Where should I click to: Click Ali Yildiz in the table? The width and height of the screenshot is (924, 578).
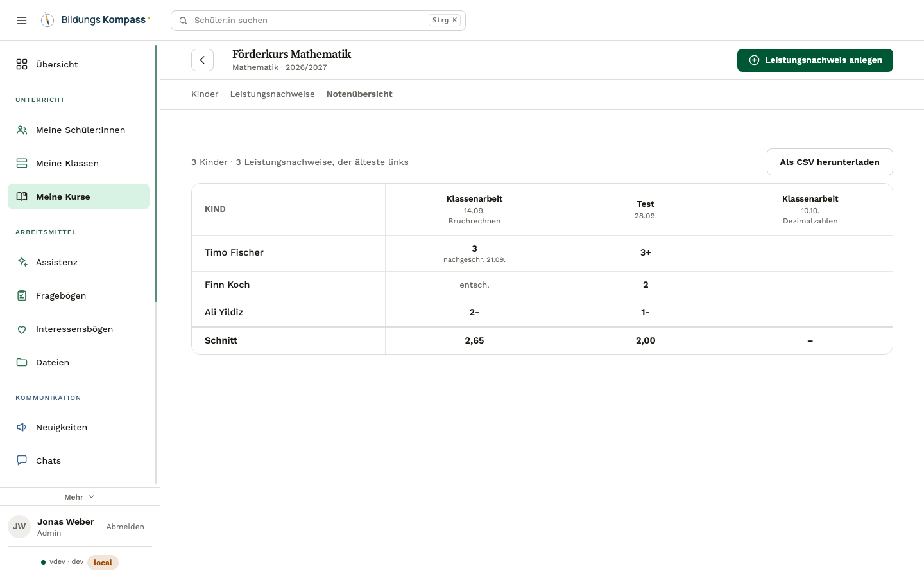pos(224,313)
